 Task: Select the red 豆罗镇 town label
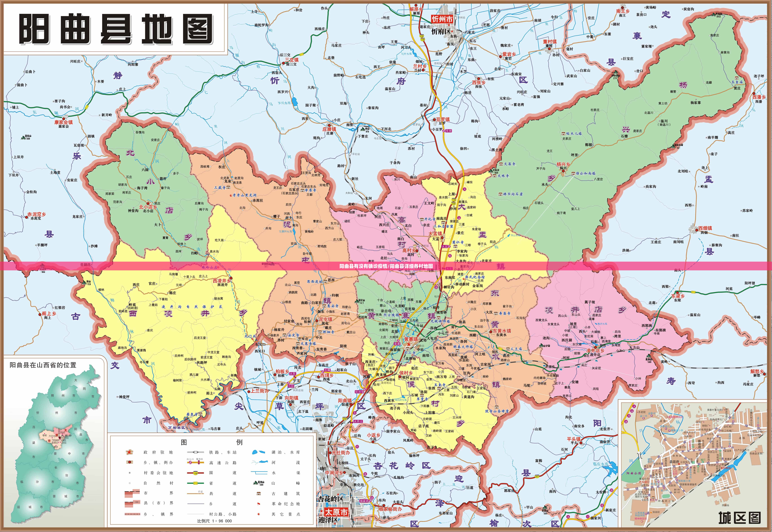tap(443, 119)
